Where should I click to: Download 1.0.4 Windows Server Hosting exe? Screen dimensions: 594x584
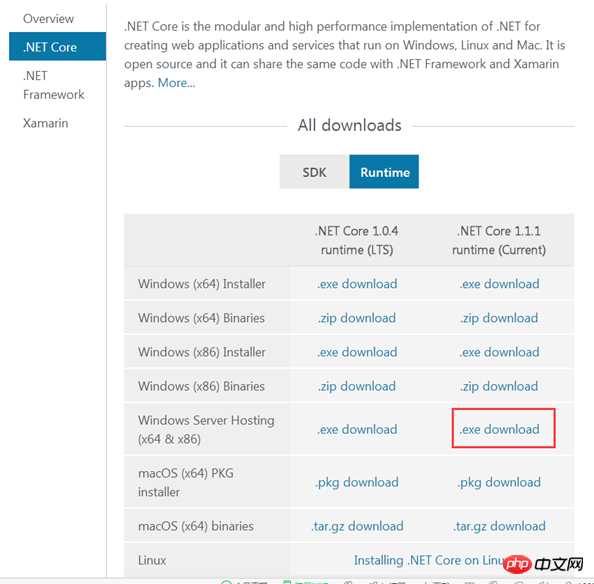357,429
